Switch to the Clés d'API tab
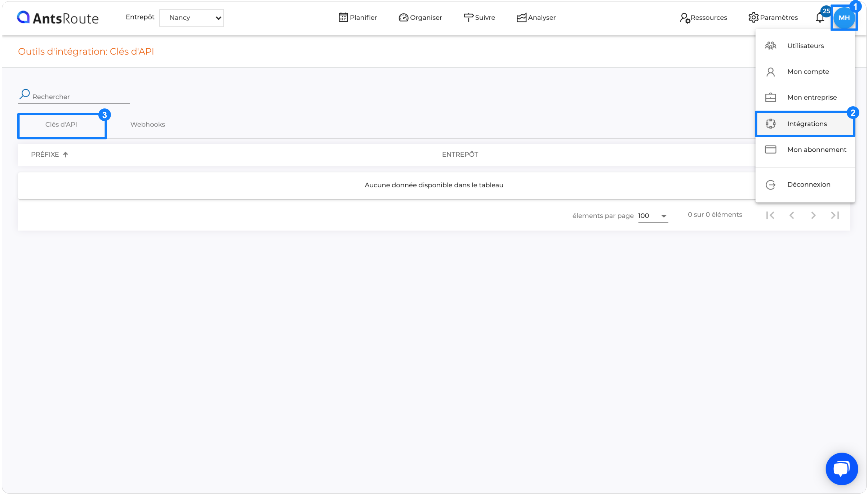The image size is (868, 495). (x=61, y=125)
